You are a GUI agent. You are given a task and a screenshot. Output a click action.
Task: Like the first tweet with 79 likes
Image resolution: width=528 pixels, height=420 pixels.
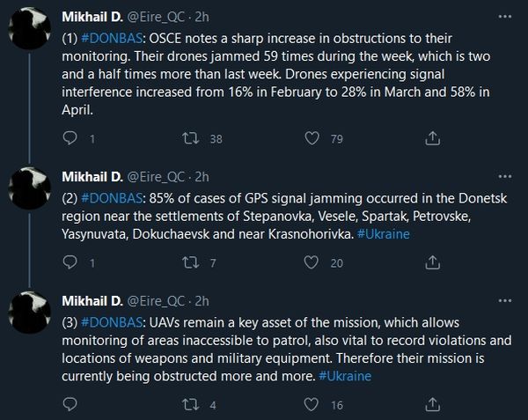(x=309, y=138)
